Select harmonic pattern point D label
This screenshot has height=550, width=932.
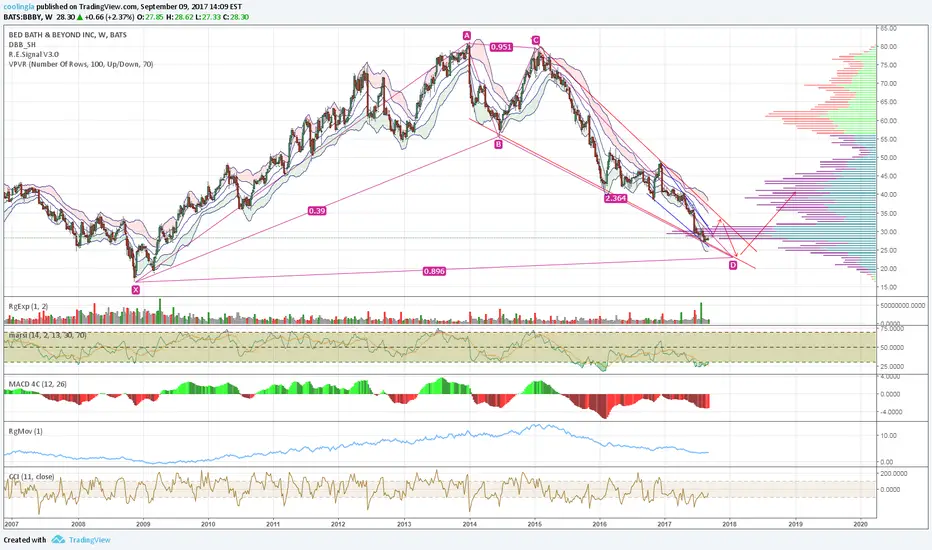[x=733, y=265]
